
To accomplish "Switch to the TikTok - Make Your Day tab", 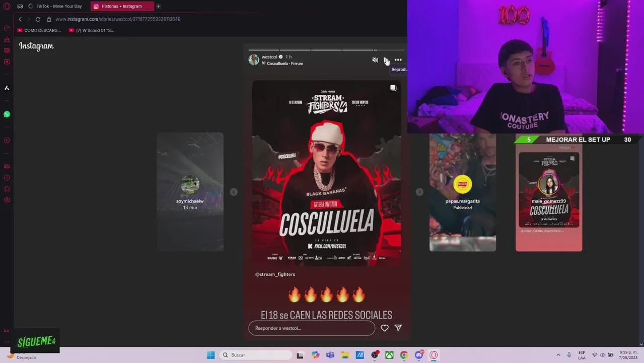I will coord(55,6).
